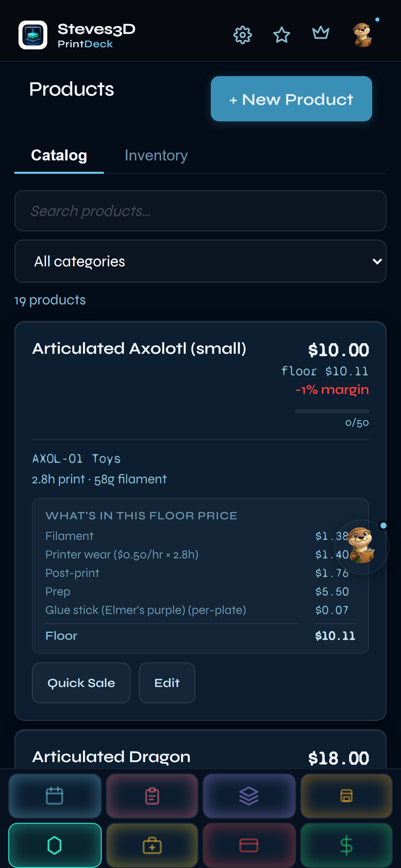The width and height of the screenshot is (401, 868).
Task: Switch to the Inventory tab
Action: pos(156,155)
